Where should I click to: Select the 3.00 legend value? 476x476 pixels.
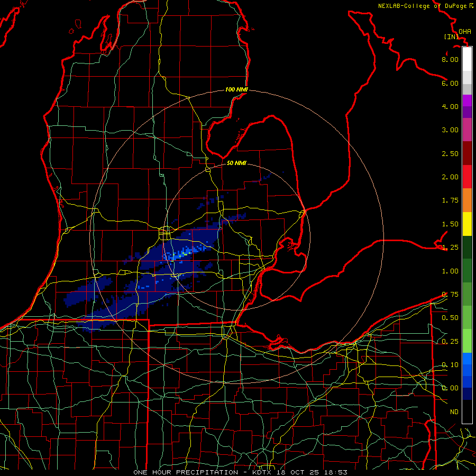pos(450,130)
